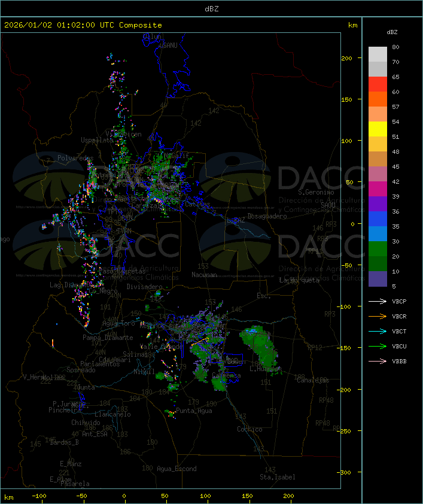Pick the light gray 70-80 dBZ swatch
Screen dimensions: 423x504
click(378, 54)
